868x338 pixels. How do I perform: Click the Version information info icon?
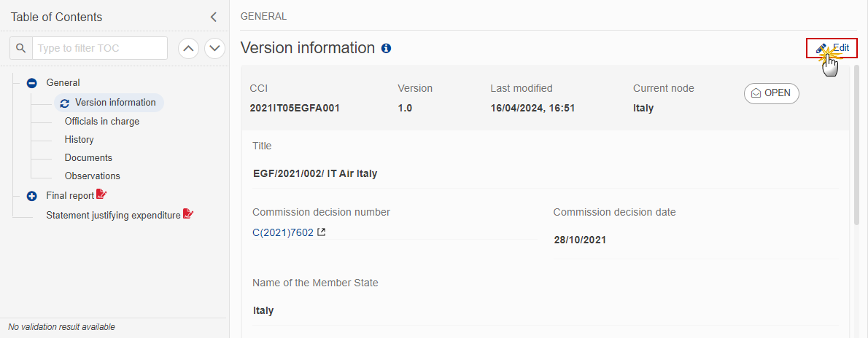point(387,48)
